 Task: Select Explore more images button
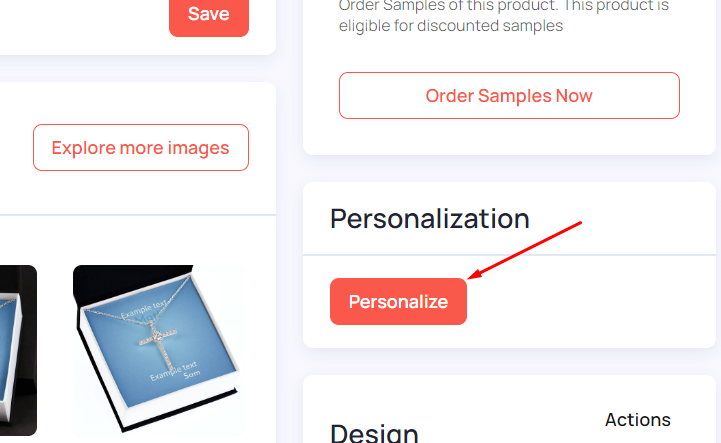point(141,148)
